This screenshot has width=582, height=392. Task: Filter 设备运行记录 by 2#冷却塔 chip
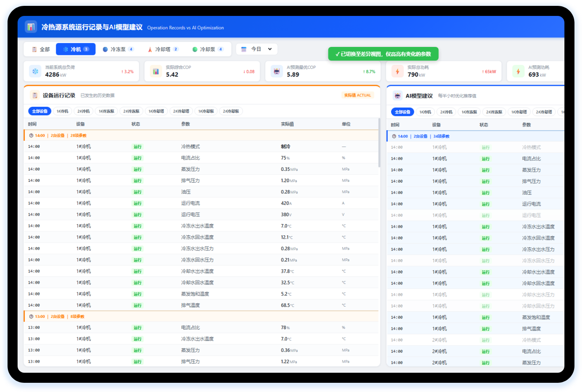(181, 111)
